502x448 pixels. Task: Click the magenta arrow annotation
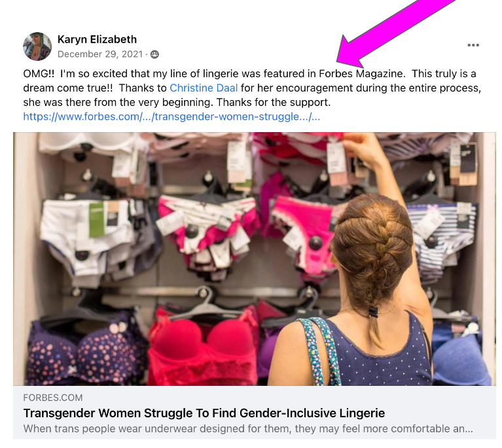[x=396, y=31]
